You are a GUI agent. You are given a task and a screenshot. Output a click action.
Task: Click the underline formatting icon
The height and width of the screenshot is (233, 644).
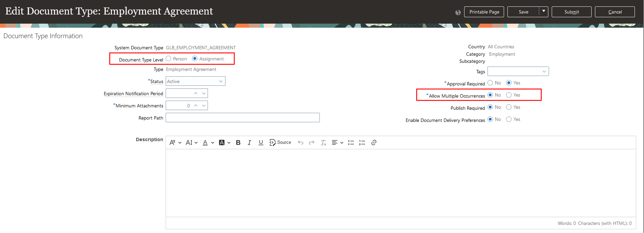tap(261, 142)
